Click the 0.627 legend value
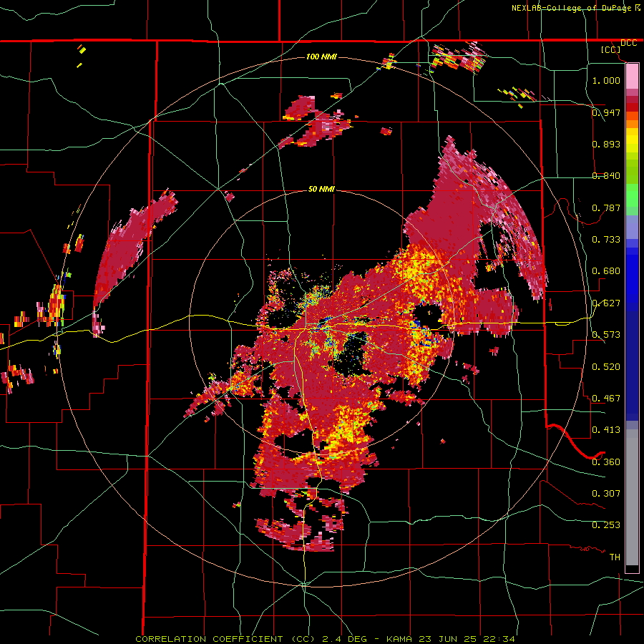644x644 pixels. 606,303
